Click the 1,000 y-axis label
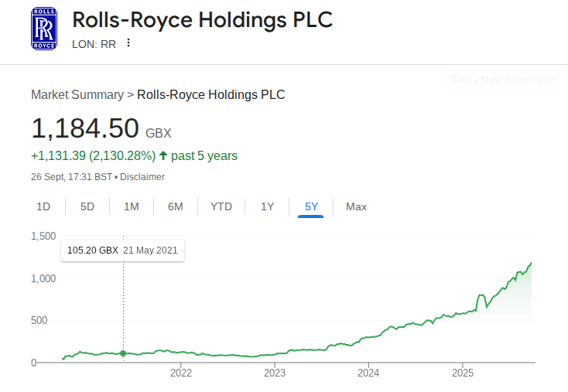This screenshot has width=568, height=392. [43, 278]
